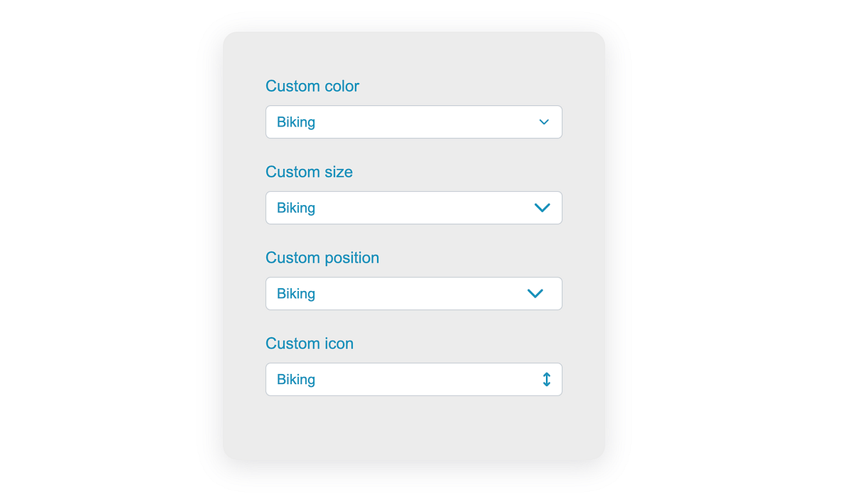Image resolution: width=852 pixels, height=504 pixels.
Task: Focus the select via "Custom position" label
Action: coord(322,258)
